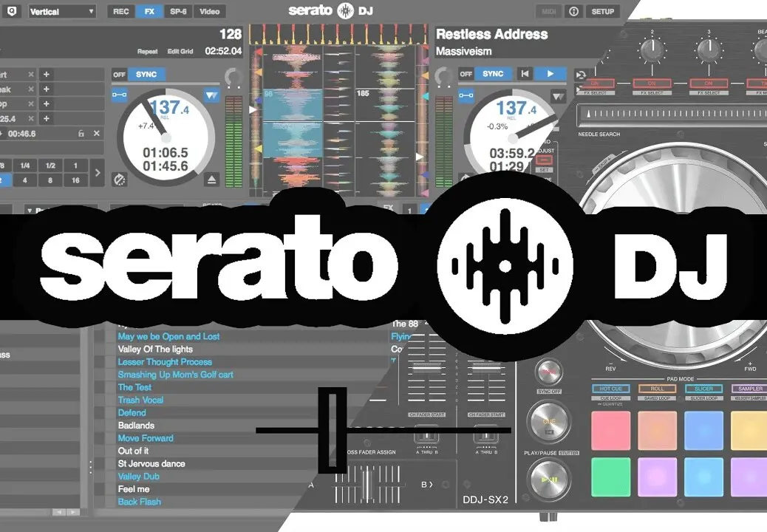The height and width of the screenshot is (532, 767).
Task: Select the track "Valley Of The lights"
Action: (155, 349)
